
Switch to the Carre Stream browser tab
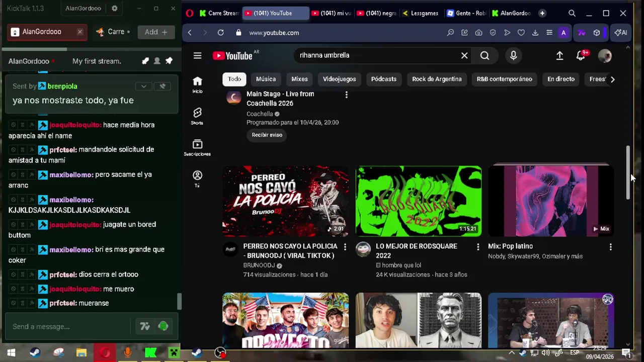click(x=219, y=13)
